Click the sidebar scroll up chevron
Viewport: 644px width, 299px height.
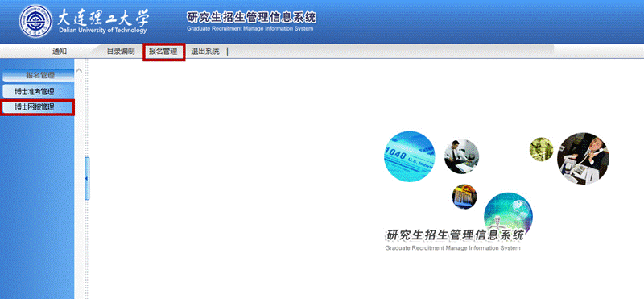pyautogui.click(x=79, y=70)
